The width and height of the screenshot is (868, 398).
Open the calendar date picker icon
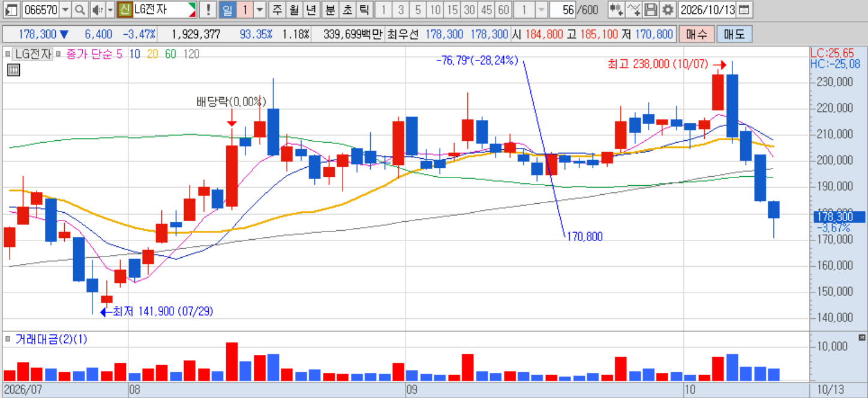coord(744,10)
